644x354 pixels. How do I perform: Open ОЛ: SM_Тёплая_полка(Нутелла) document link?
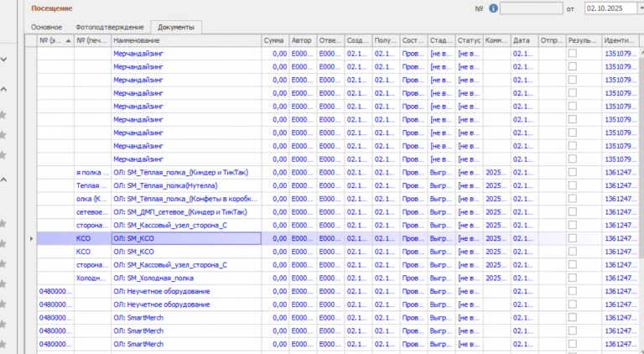[165, 185]
